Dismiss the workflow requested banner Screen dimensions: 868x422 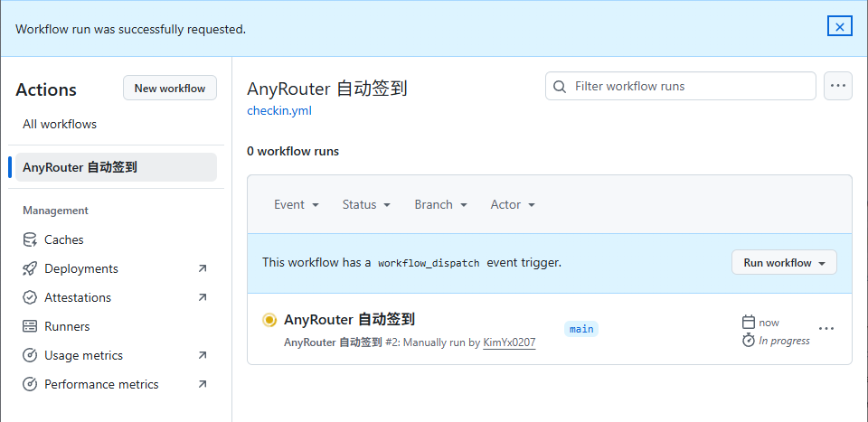coord(839,26)
